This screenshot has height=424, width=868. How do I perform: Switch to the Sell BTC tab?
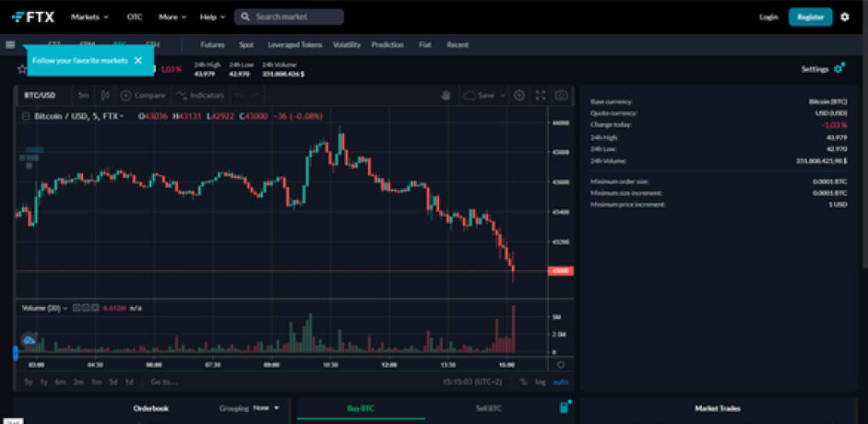(x=487, y=408)
